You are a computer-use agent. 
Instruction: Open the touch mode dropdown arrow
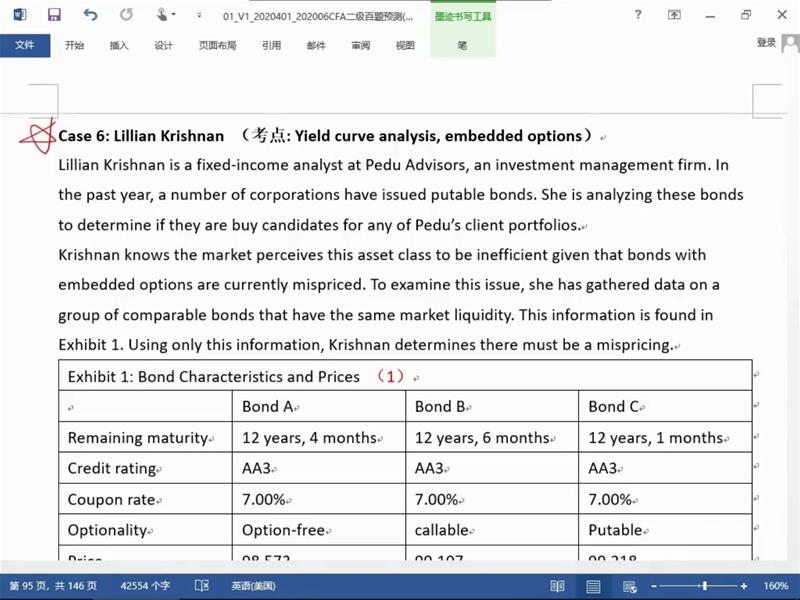point(174,15)
